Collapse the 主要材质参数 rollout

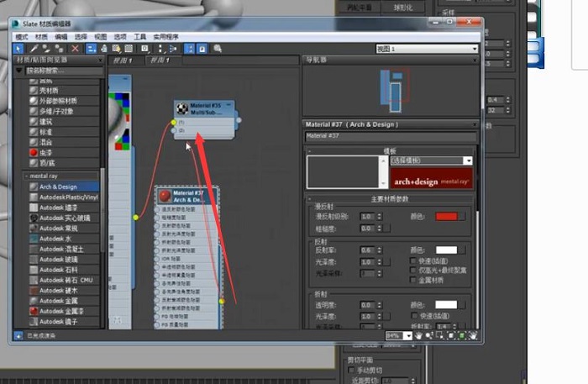309,199
